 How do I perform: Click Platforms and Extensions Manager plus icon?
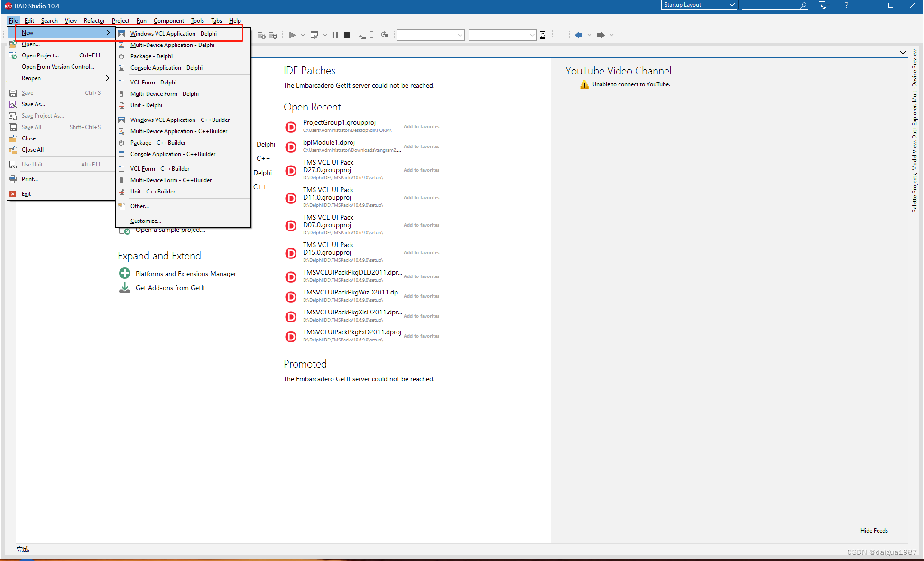(125, 273)
